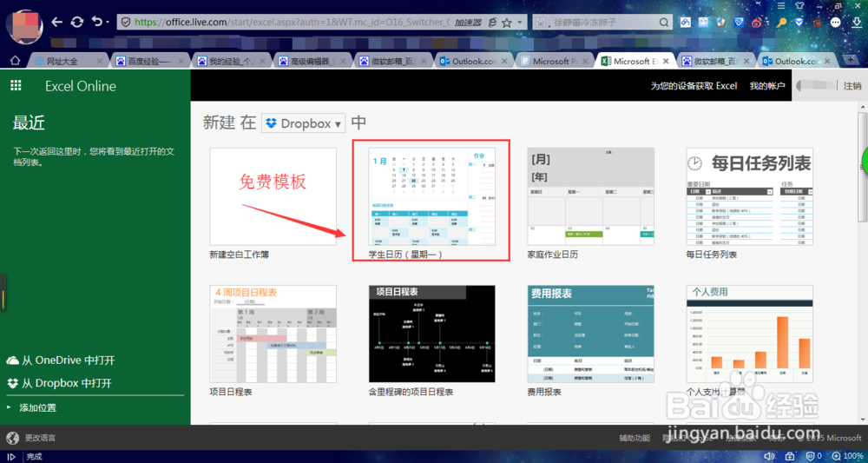Screen dimensions: 868x463
Task: Click the shirt skin icon in title bar
Action: coord(799,5)
